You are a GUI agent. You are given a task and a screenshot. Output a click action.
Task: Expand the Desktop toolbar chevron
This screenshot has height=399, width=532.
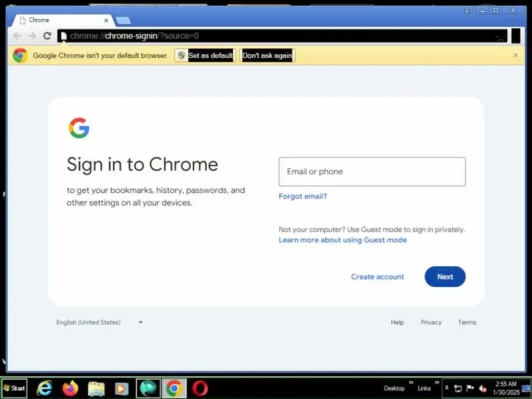[x=411, y=383]
